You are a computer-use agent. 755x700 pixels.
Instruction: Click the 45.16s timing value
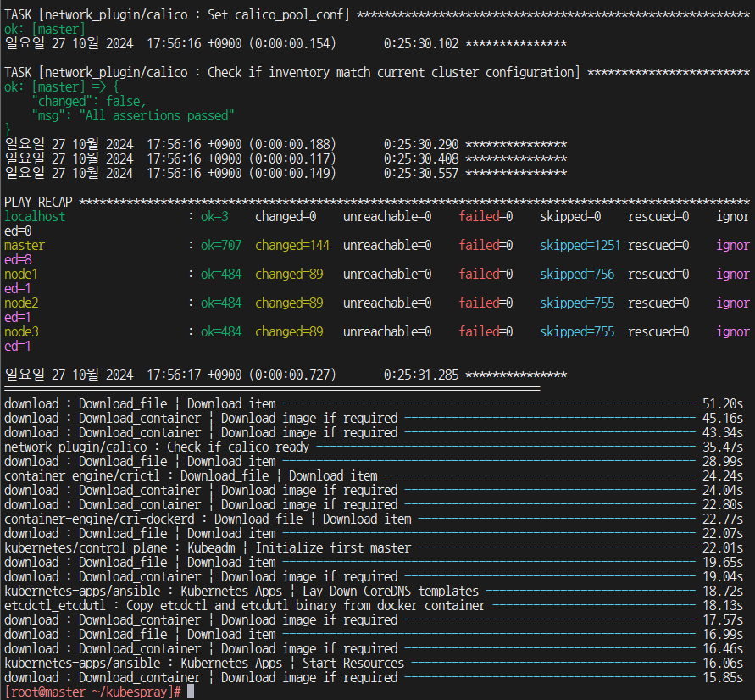pyautogui.click(x=723, y=419)
